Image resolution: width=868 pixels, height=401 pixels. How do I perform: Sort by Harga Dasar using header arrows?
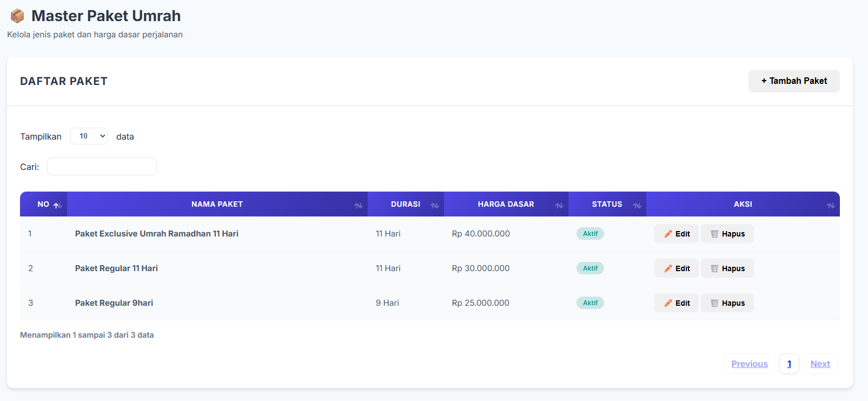pos(559,205)
